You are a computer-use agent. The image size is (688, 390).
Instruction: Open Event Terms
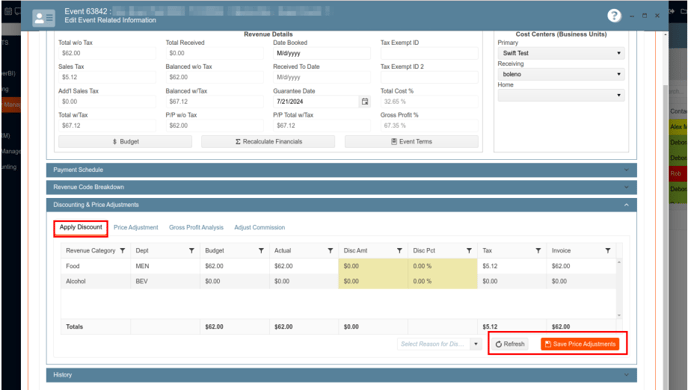(x=412, y=142)
